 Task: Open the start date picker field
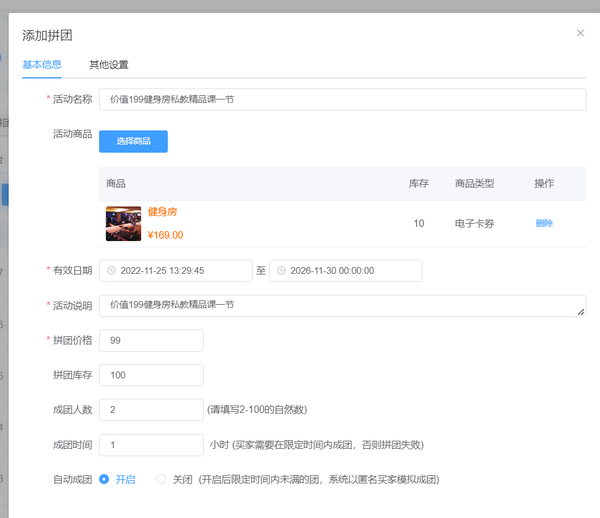180,271
